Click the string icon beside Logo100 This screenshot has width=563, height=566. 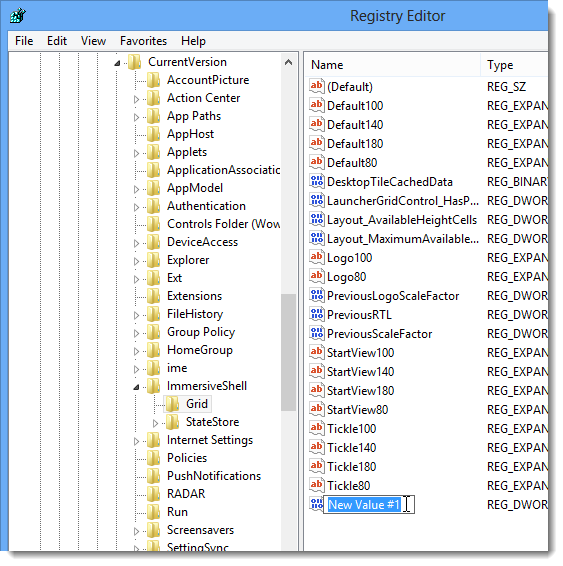(317, 257)
